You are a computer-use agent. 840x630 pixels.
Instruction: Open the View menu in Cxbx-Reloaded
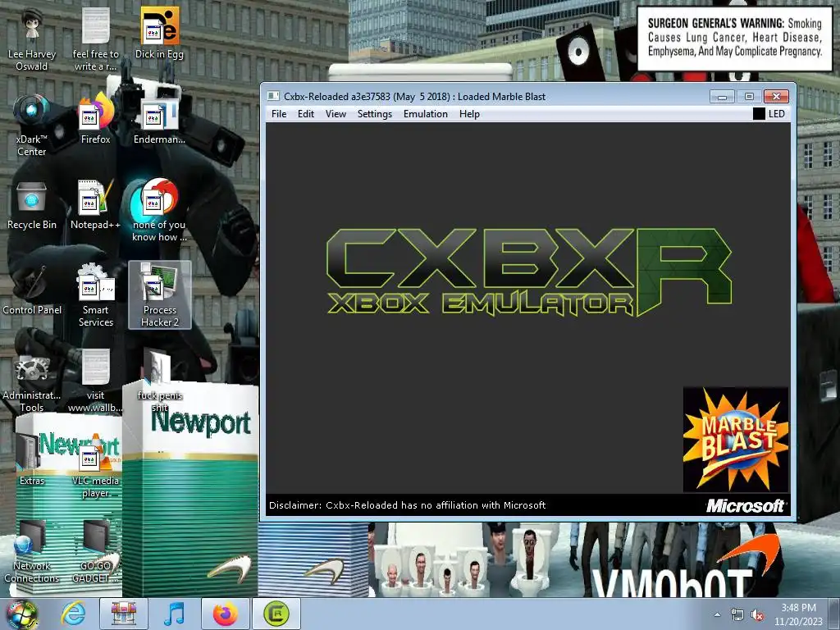tap(336, 113)
